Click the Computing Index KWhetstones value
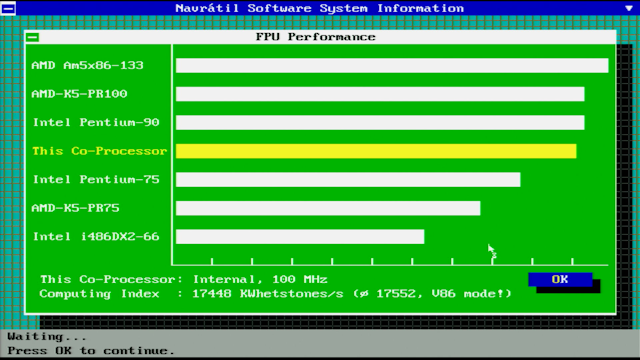 point(267,294)
